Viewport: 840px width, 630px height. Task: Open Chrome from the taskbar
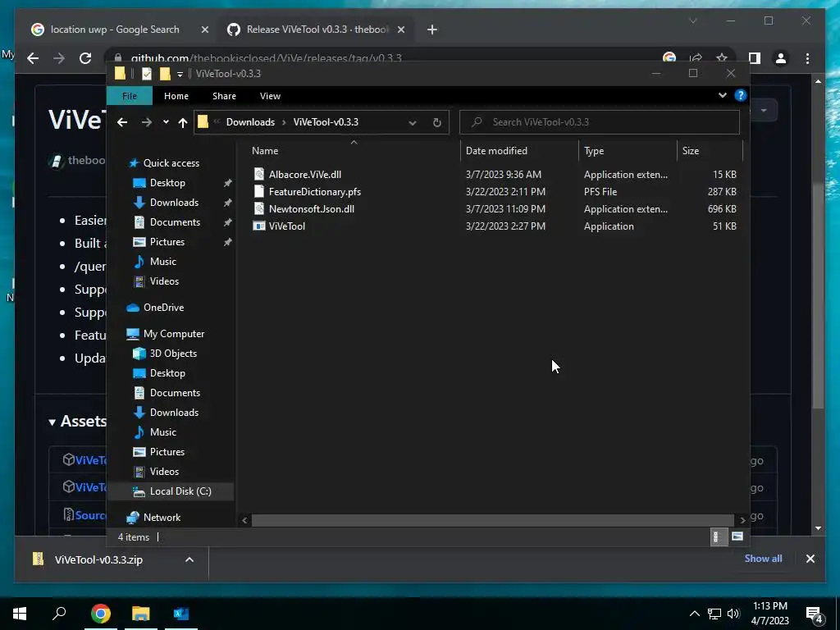[101, 614]
